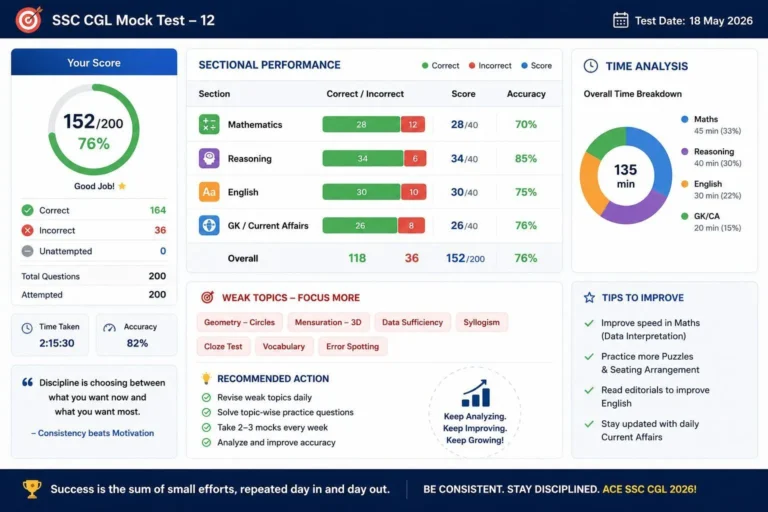
Task: Click Reasoning accuracy value 85%
Action: click(526, 158)
